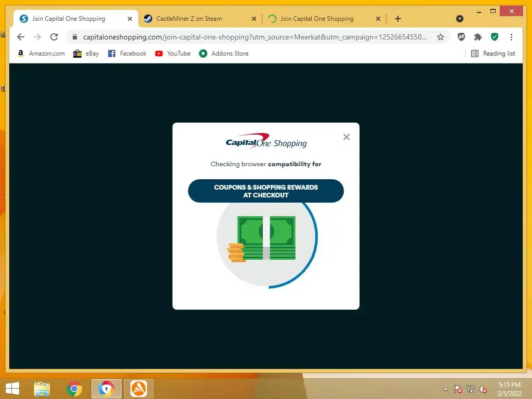Click the address bar URL
The height and width of the screenshot is (399, 532).
255,37
